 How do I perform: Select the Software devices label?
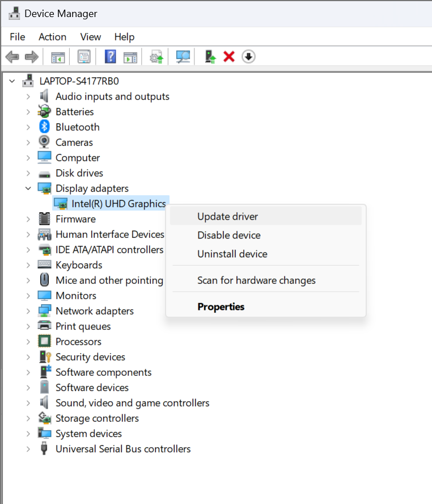[x=92, y=388]
